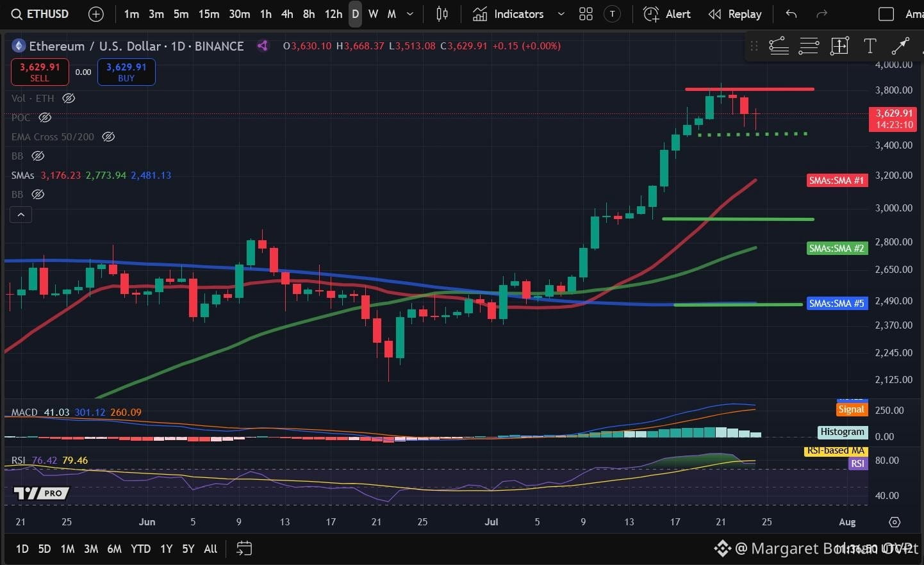The image size is (924, 565).
Task: Click the SMAs:SMA #2 green label
Action: click(x=837, y=248)
